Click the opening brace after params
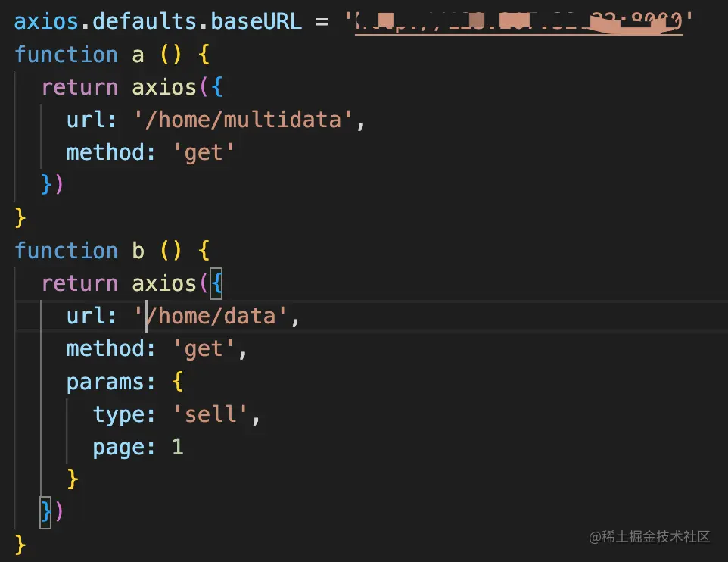Image resolution: width=728 pixels, height=562 pixels. 178,381
